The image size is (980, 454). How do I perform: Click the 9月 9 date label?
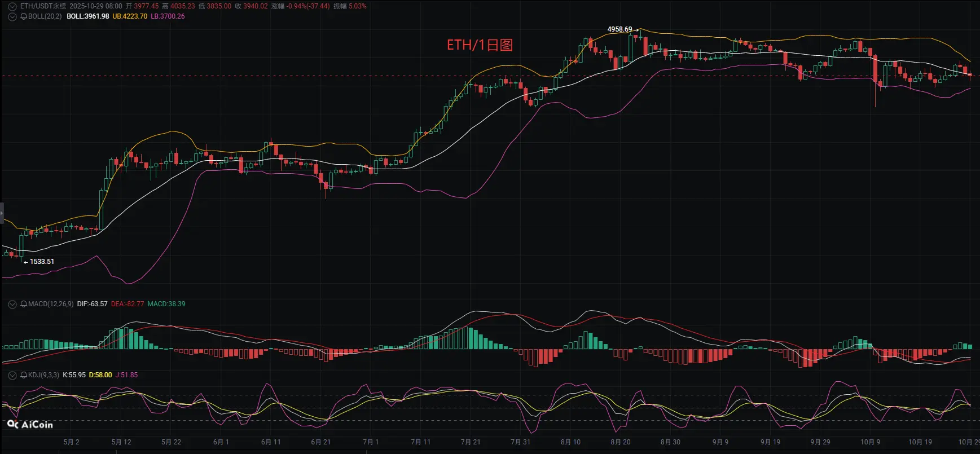(720, 442)
